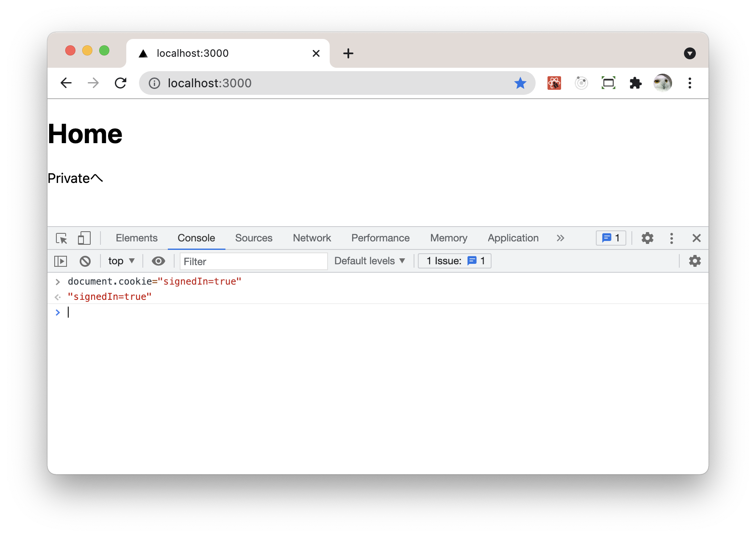Create a live expression with eye icon
The image size is (756, 537).
[158, 261]
